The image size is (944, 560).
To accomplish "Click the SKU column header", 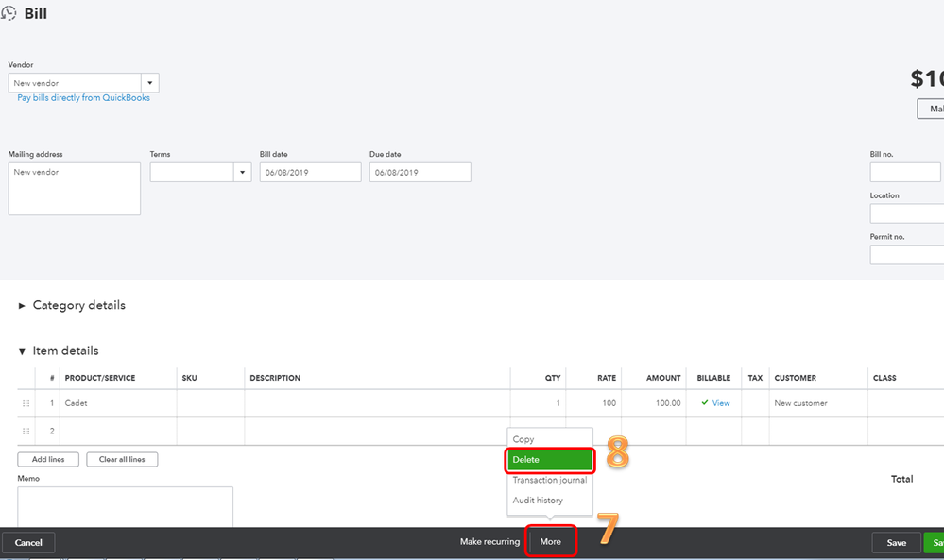I will (x=189, y=378).
